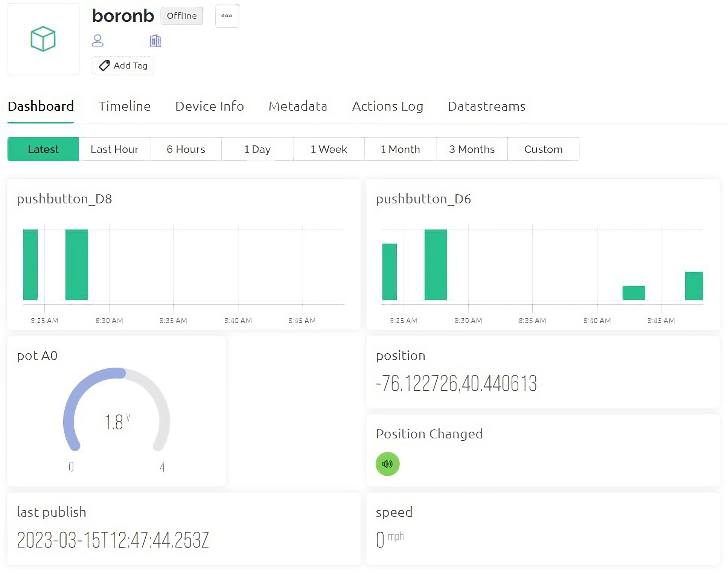Choose the Custom time range option
728x574 pixels.
(543, 149)
